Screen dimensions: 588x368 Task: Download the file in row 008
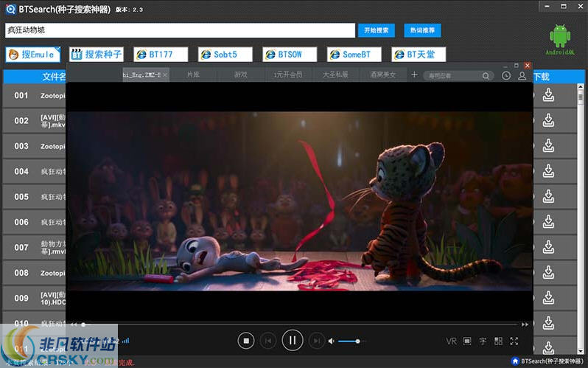pos(548,273)
